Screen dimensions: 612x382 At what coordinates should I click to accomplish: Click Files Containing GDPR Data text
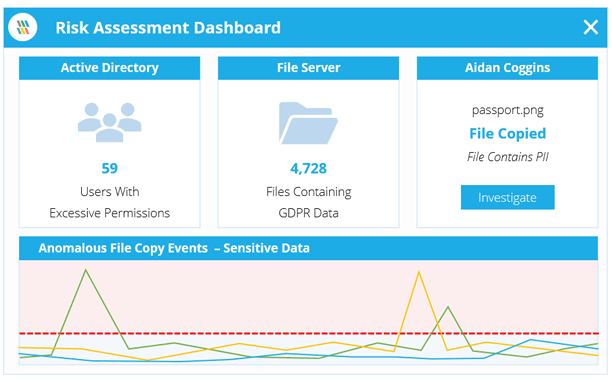(x=308, y=202)
